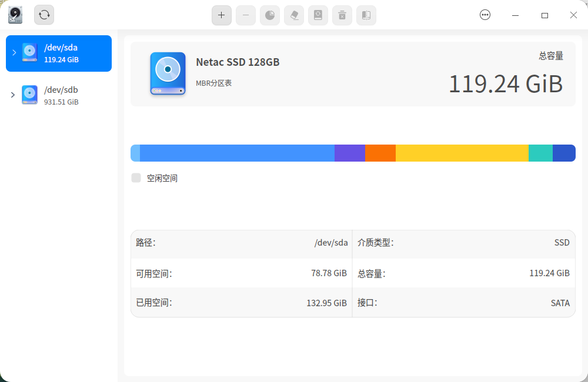Click the large Netac SSD drive icon
The width and height of the screenshot is (588, 382).
pyautogui.click(x=168, y=73)
